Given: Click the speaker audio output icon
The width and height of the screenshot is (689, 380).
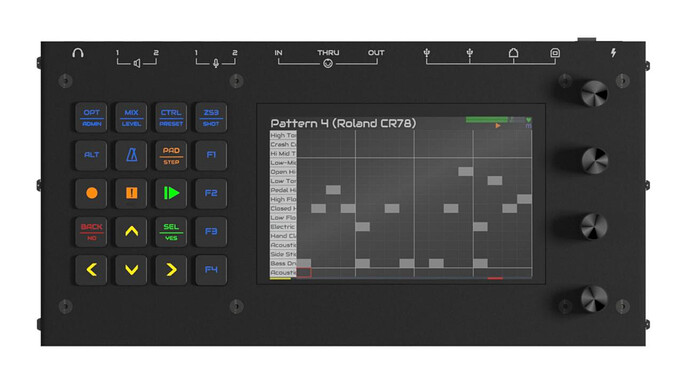Looking at the screenshot, I should click(x=137, y=64).
